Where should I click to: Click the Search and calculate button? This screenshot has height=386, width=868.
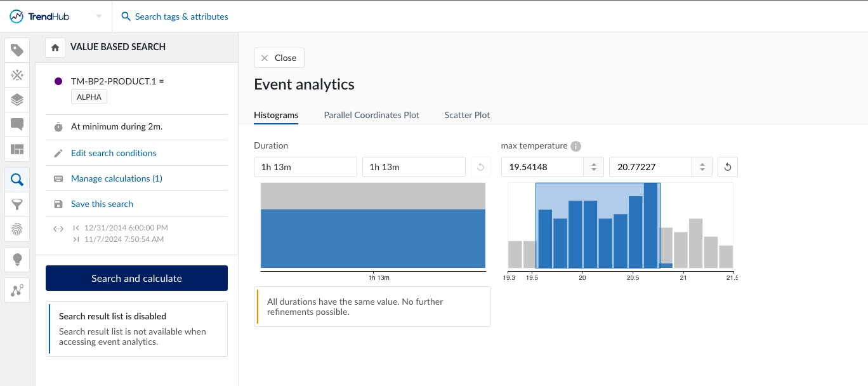[136, 278]
